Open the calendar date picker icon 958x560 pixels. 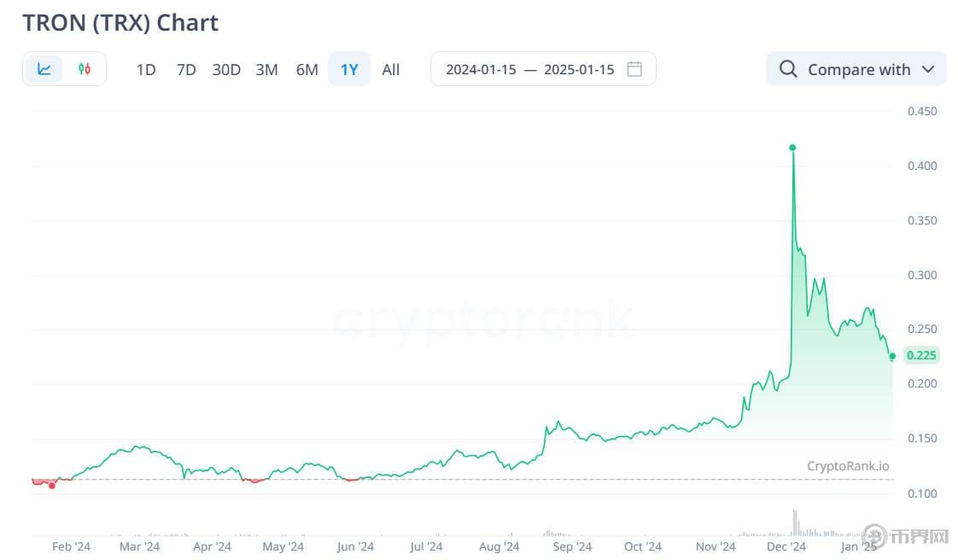(634, 69)
